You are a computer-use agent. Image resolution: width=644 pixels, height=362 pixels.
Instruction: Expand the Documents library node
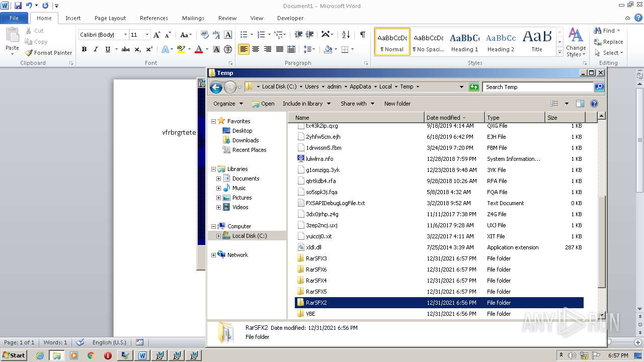point(218,178)
